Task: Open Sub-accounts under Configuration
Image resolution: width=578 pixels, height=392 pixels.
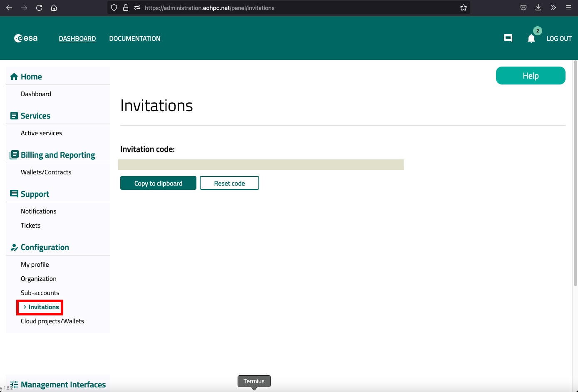Action: (x=40, y=293)
